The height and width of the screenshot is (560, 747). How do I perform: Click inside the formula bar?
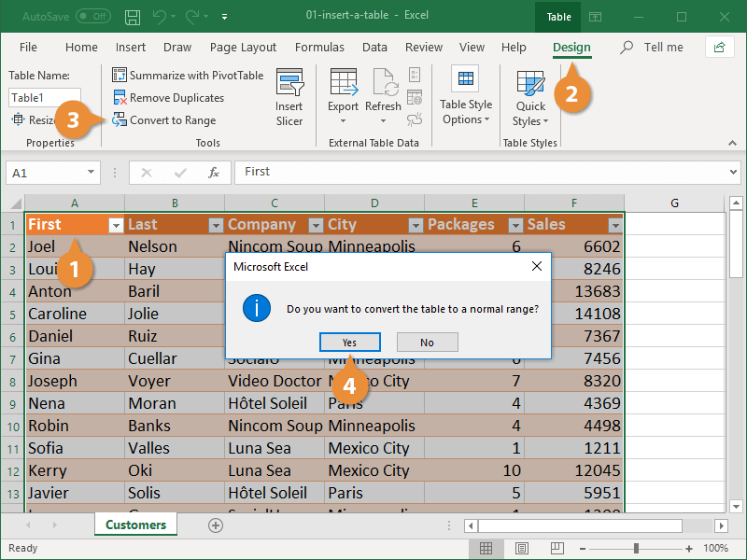[420, 172]
